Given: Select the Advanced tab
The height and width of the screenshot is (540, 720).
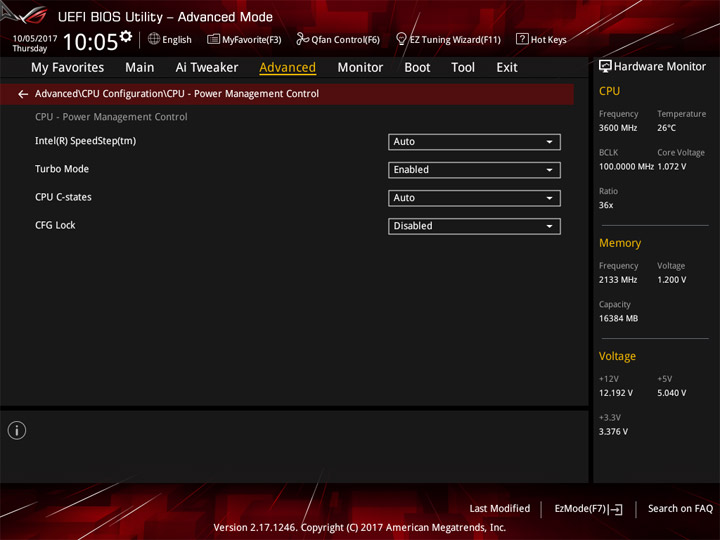Looking at the screenshot, I should coord(287,68).
